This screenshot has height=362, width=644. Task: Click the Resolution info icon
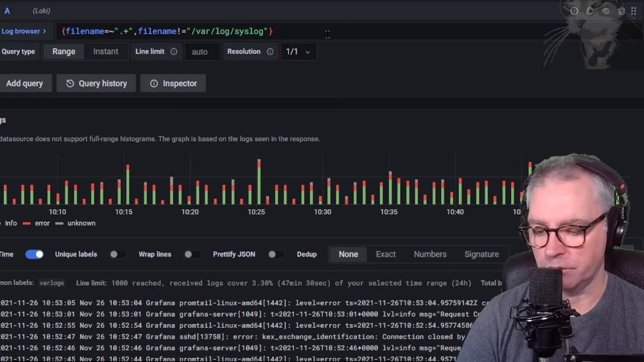click(270, 51)
